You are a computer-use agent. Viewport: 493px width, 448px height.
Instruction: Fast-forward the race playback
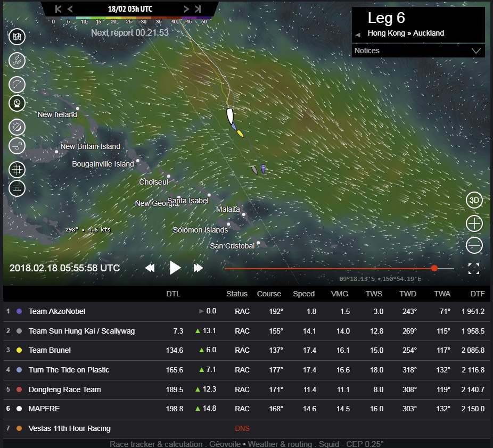click(198, 268)
